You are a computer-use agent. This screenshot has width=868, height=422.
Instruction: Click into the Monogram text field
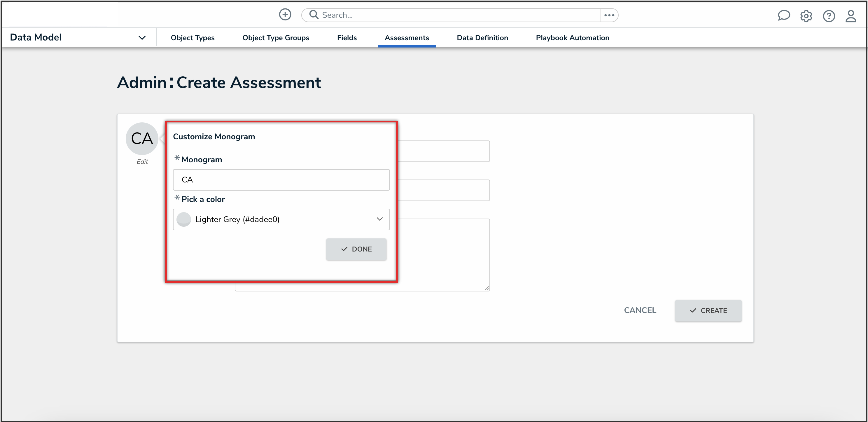point(281,180)
